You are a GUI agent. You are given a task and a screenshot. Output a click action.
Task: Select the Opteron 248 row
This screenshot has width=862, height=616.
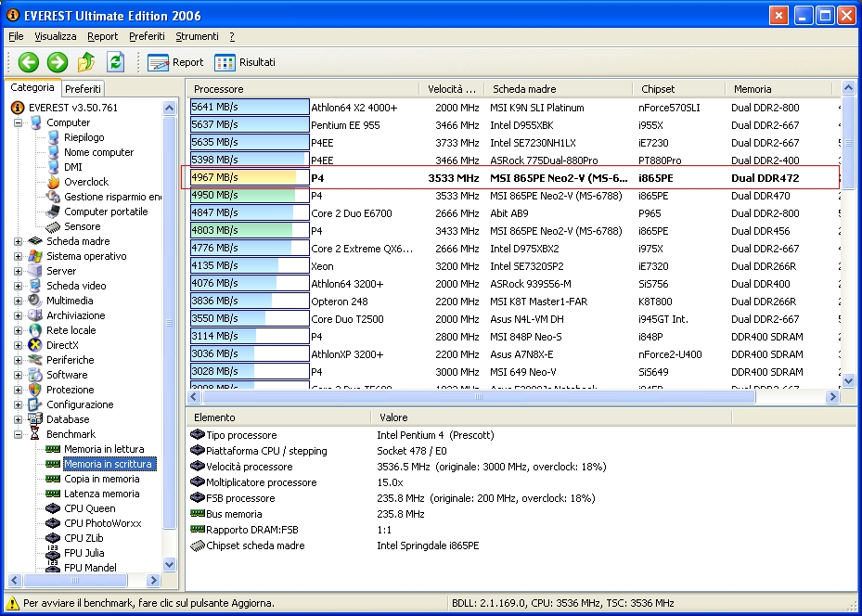(x=514, y=302)
